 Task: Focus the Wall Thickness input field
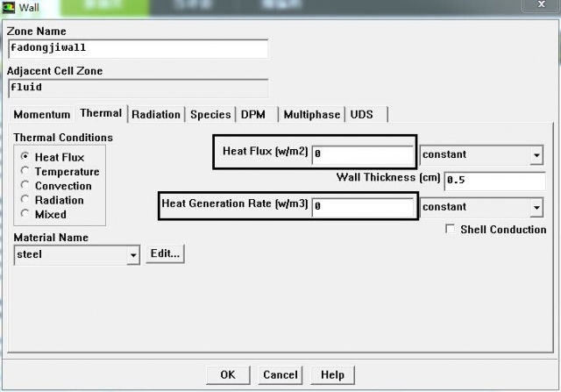click(494, 181)
